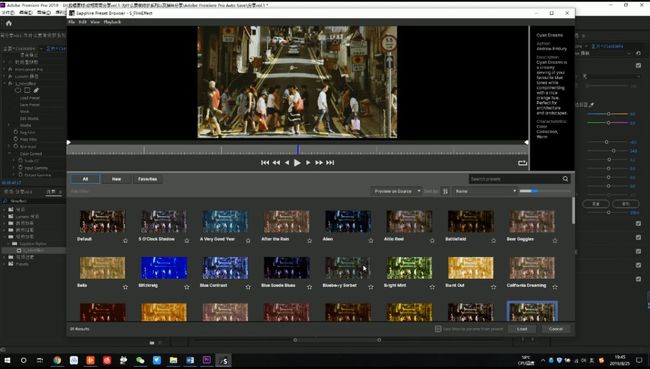Star the Attic Reel preset
650x369 pixels.
432,240
